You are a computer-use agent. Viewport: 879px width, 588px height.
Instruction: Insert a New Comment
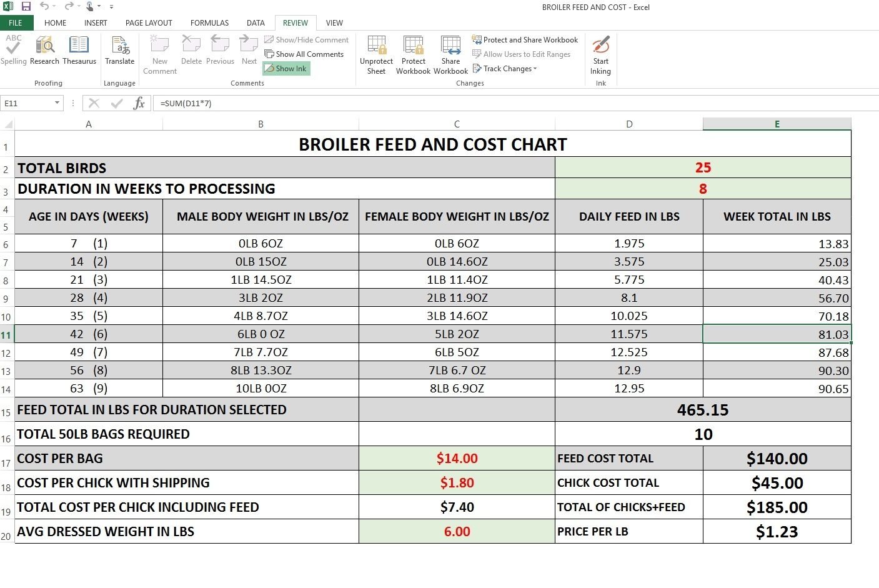(x=160, y=54)
